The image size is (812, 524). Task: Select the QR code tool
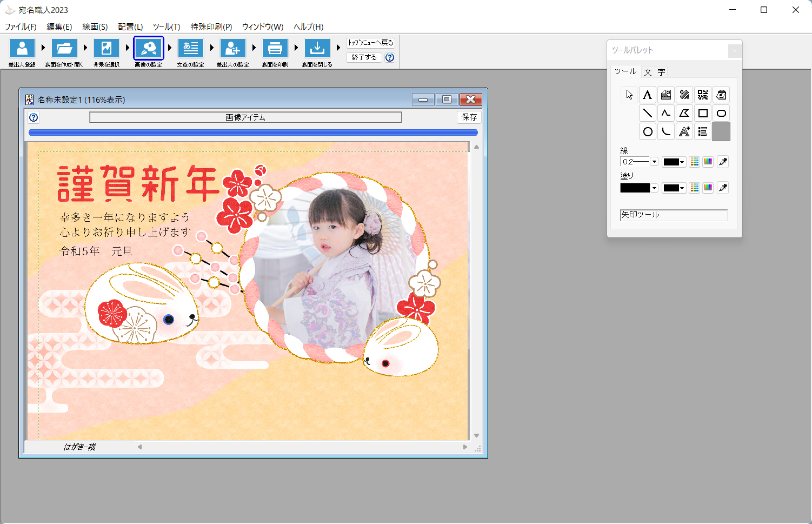point(703,95)
